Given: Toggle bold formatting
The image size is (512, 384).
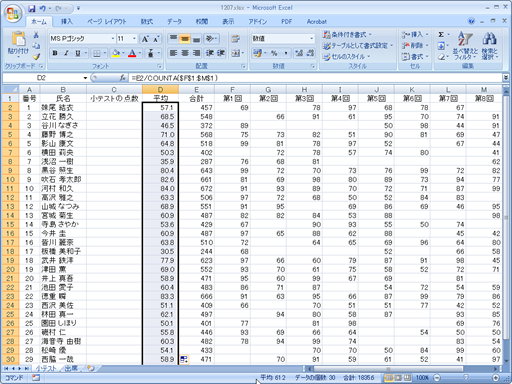Looking at the screenshot, I should (x=55, y=53).
